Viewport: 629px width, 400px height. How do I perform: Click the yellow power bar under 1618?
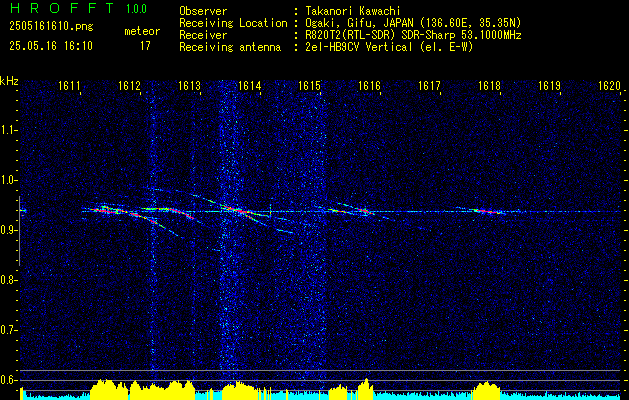click(x=486, y=390)
